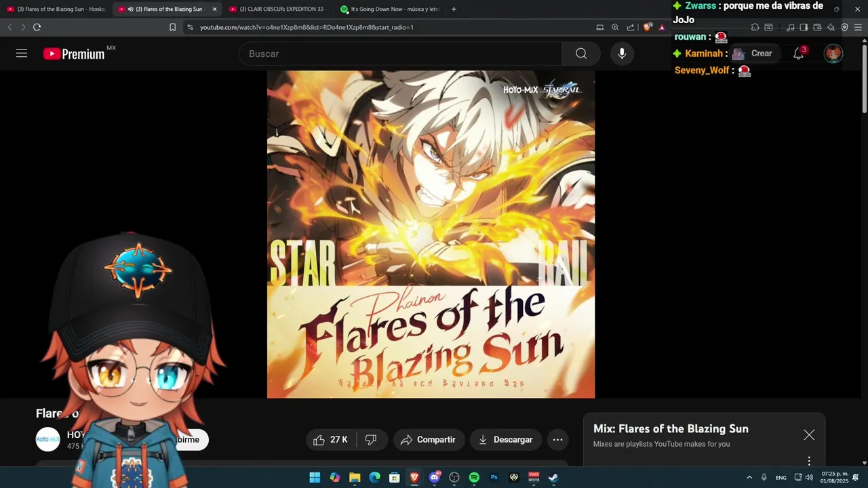Viewport: 868px width, 488px height.
Task: Open Copilot from the taskbar
Action: (x=334, y=477)
